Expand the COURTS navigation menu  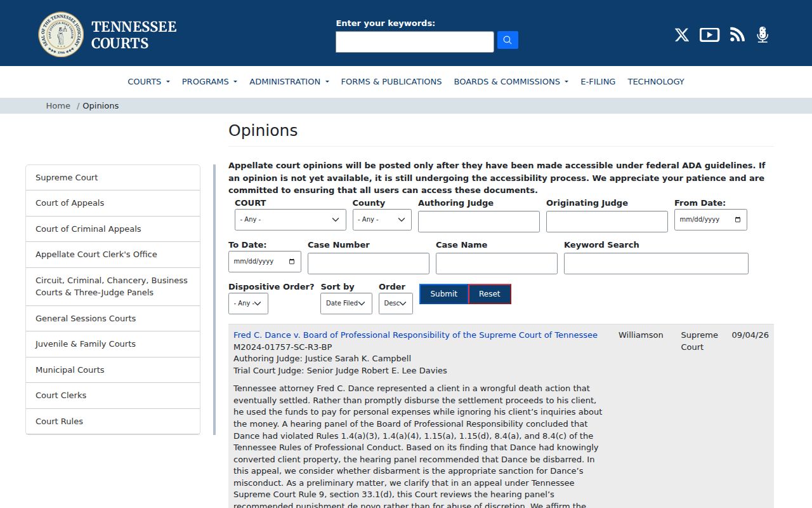(x=148, y=81)
